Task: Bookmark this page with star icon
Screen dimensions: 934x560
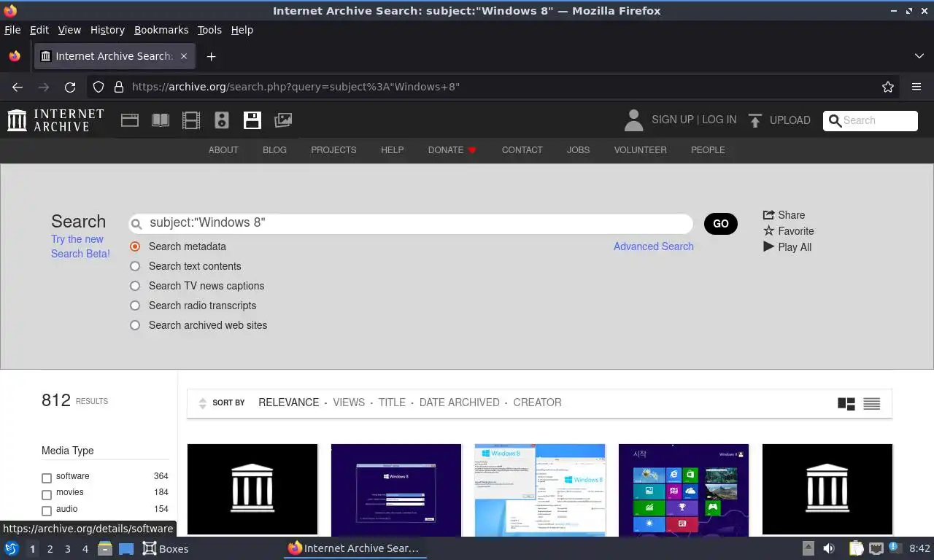Action: tap(888, 87)
